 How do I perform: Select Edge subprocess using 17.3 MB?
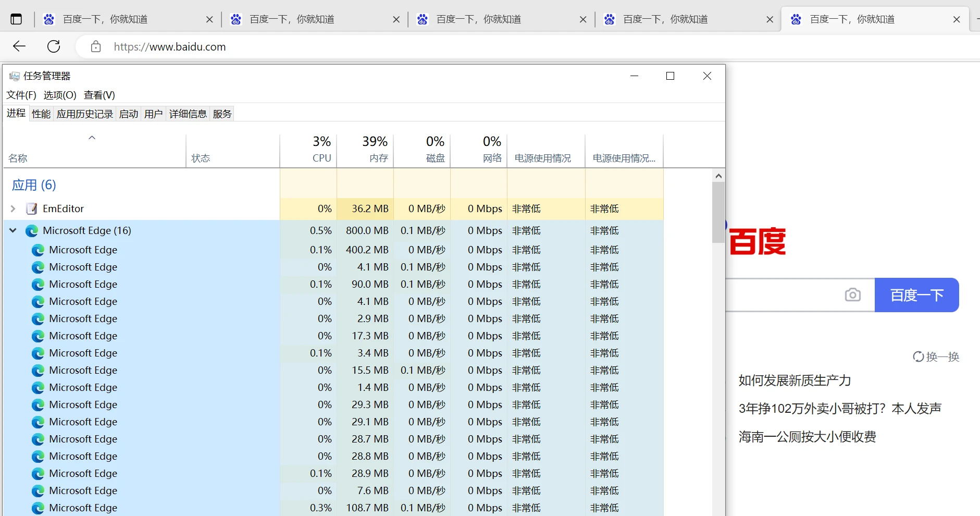tap(333, 336)
